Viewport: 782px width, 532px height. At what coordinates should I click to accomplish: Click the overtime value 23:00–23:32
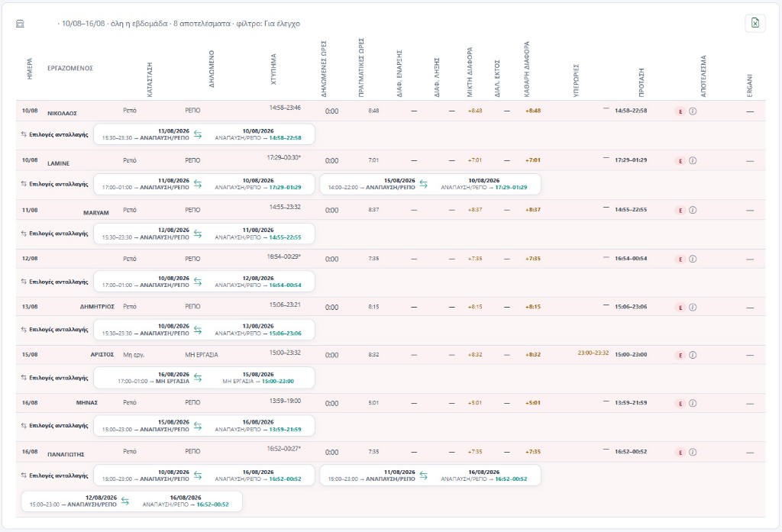(593, 353)
